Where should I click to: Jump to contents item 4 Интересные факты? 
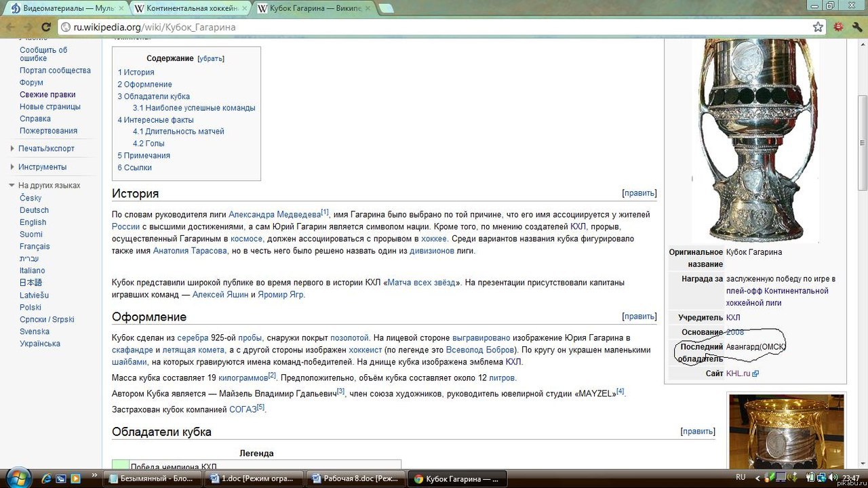[155, 120]
